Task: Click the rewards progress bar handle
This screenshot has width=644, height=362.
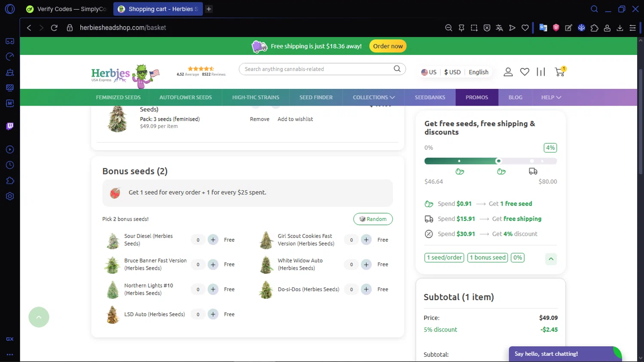Action: [x=498, y=161]
